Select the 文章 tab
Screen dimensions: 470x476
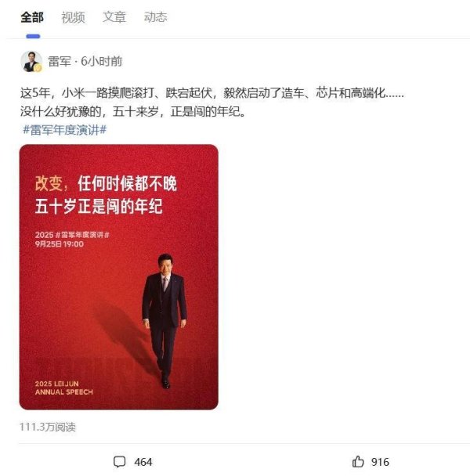[x=114, y=17]
